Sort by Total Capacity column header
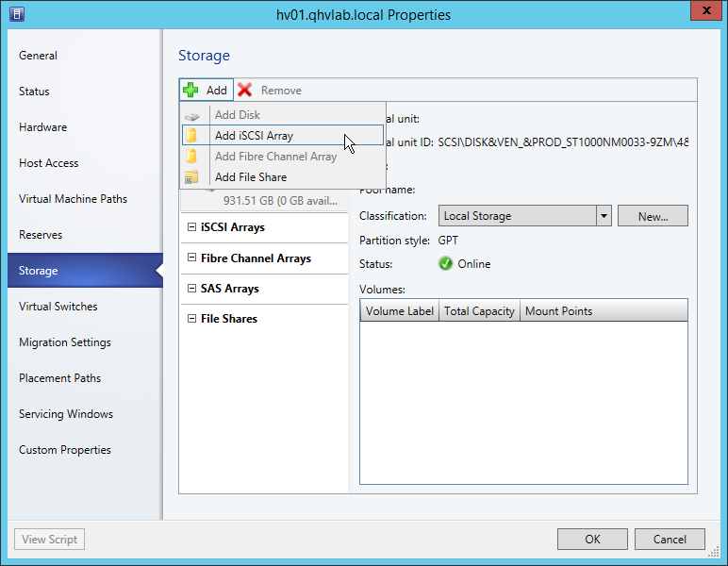The height and width of the screenshot is (566, 728). [x=479, y=311]
